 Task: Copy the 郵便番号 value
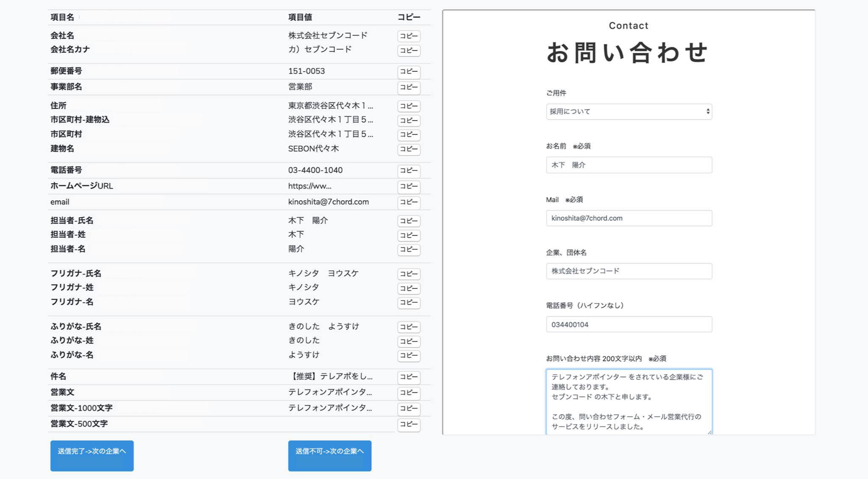(x=409, y=72)
